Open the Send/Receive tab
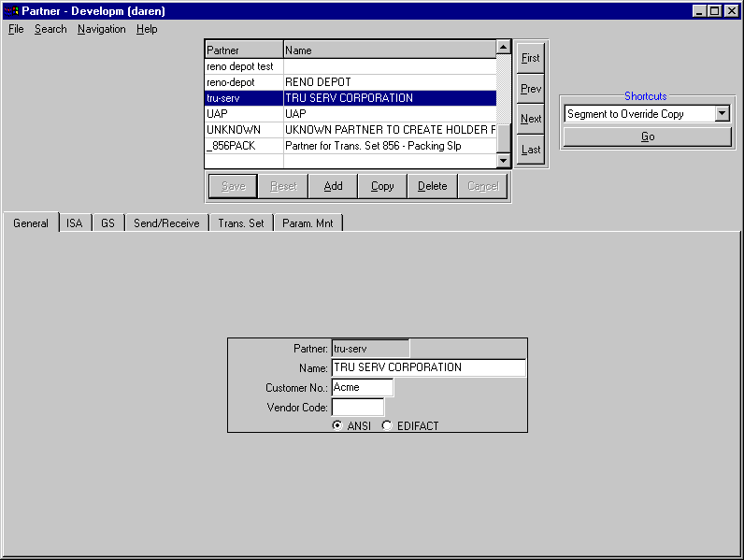This screenshot has width=744, height=560. (x=166, y=223)
